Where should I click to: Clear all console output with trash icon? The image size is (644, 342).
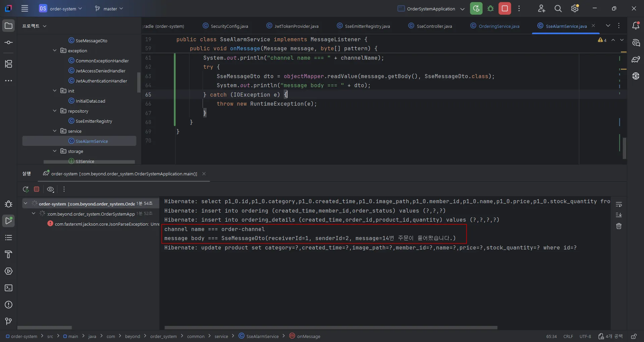click(619, 226)
